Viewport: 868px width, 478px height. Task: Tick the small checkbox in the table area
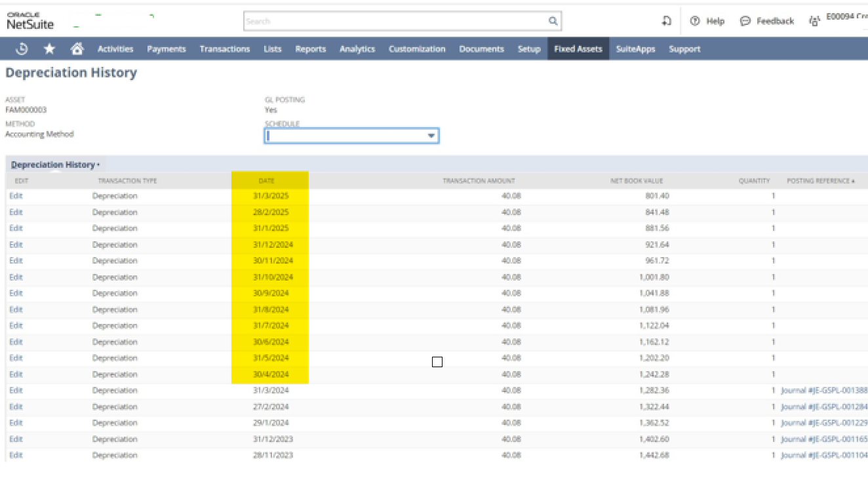click(436, 361)
